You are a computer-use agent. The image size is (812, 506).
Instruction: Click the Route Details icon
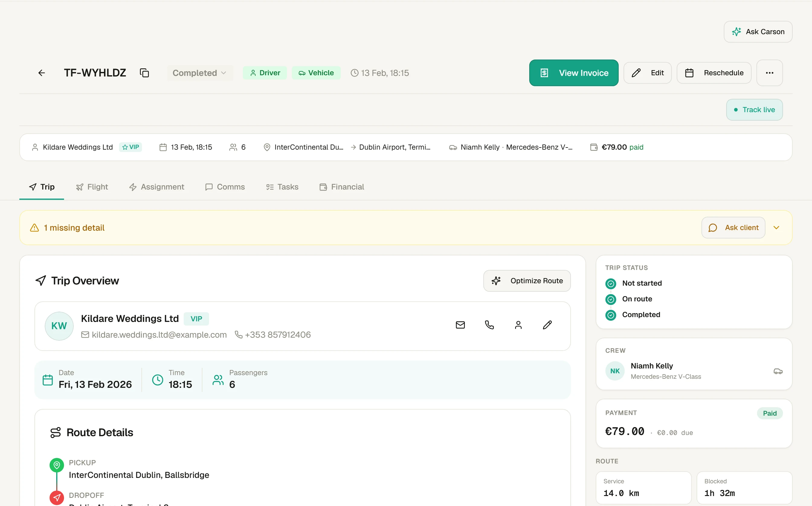tap(56, 432)
